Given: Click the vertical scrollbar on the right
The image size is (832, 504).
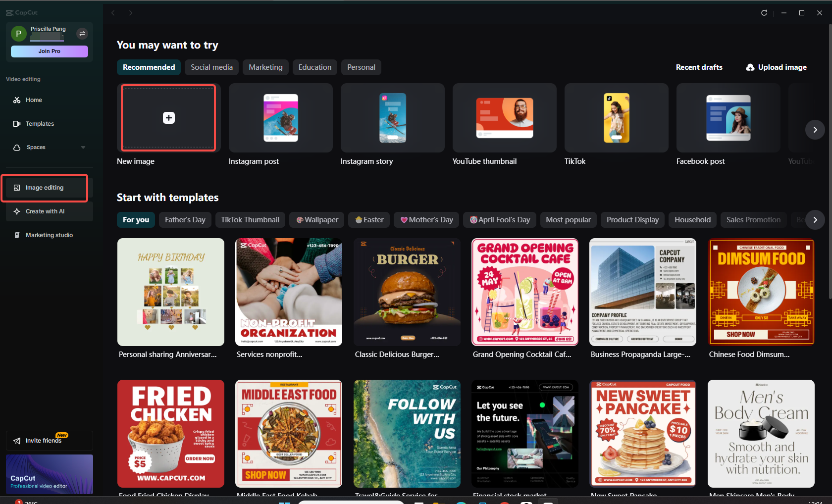Looking at the screenshot, I should point(830,161).
